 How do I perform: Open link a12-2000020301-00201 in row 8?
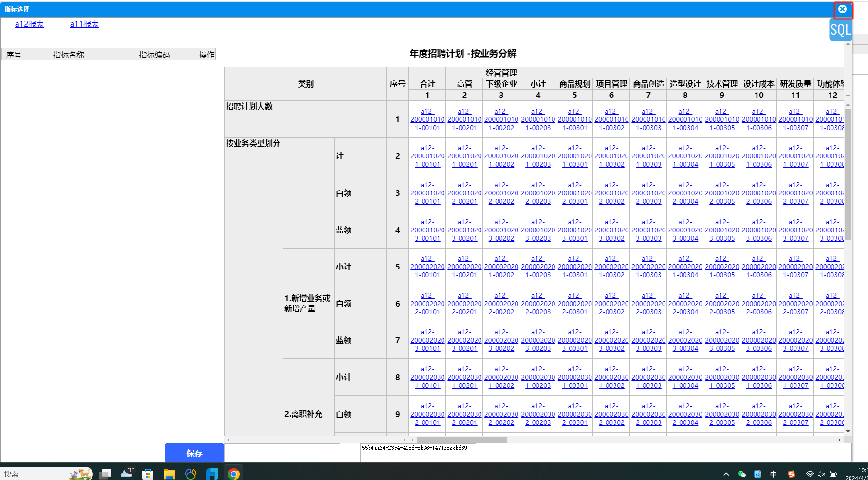click(x=464, y=377)
